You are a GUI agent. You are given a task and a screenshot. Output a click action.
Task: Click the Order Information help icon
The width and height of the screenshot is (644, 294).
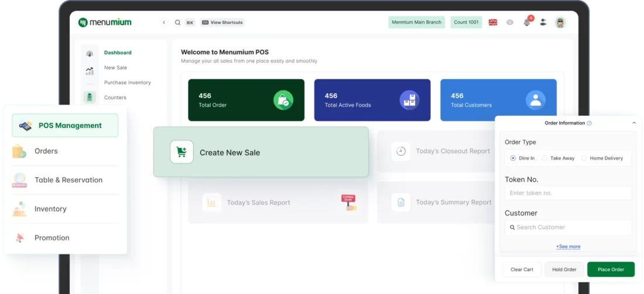590,123
